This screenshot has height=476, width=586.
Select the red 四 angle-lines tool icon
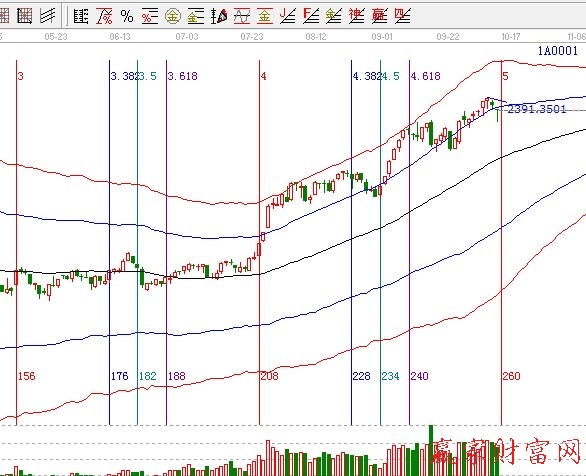[403, 16]
